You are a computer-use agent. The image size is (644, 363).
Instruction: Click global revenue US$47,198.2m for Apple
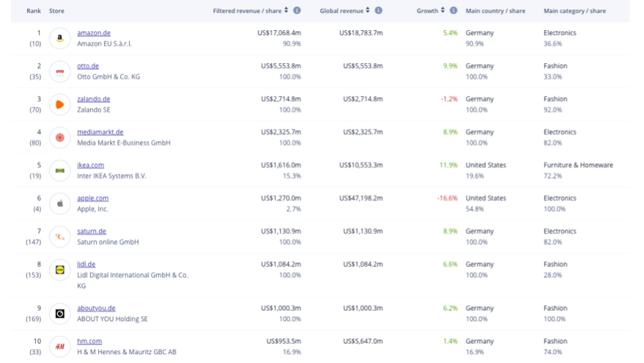tap(361, 198)
